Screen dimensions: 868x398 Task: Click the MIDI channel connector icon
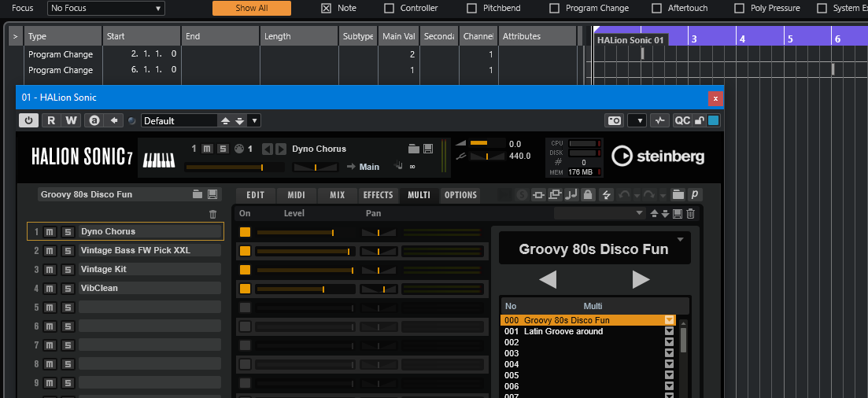coord(239,149)
